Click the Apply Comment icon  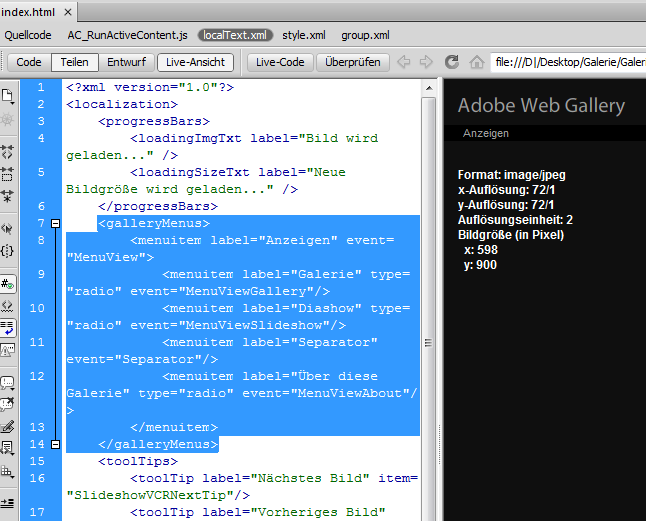point(8,383)
